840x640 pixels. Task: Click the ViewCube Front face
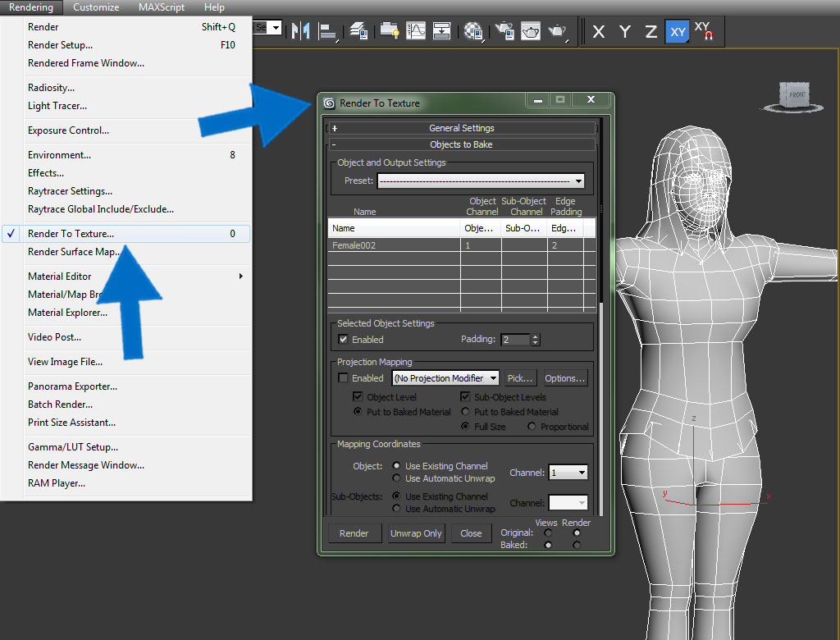coord(798,94)
